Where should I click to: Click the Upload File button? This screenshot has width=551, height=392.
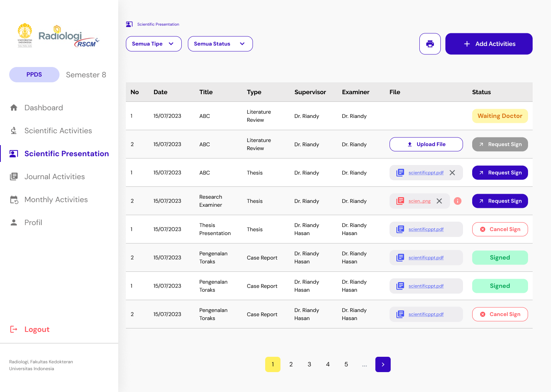point(426,144)
